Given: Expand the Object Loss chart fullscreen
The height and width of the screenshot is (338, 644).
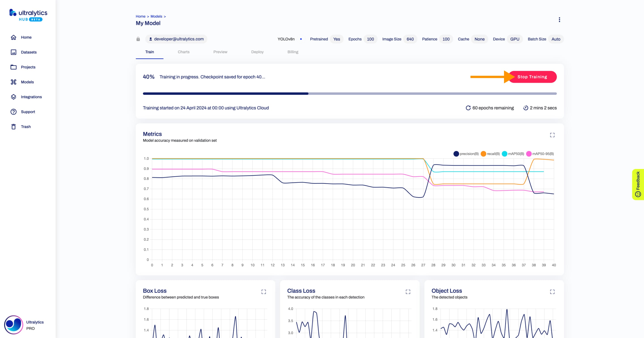Looking at the screenshot, I should pos(552,292).
